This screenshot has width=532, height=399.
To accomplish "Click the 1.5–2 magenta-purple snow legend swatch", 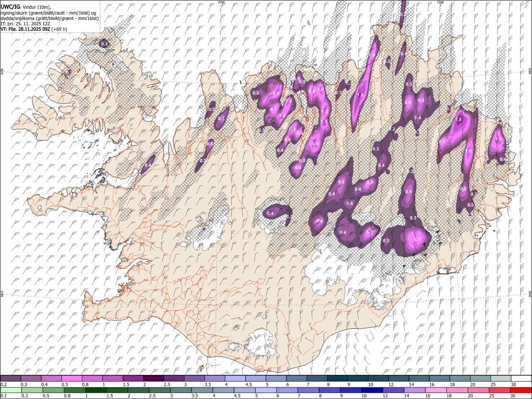I will (133, 379).
